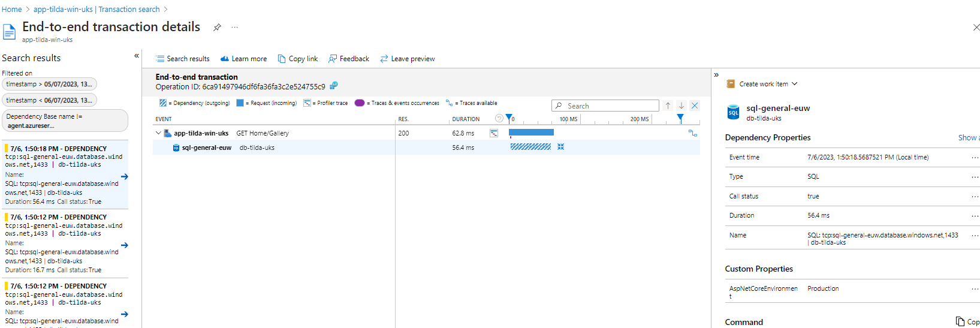Click the document icon beside page title
980x328 pixels.
point(9,31)
